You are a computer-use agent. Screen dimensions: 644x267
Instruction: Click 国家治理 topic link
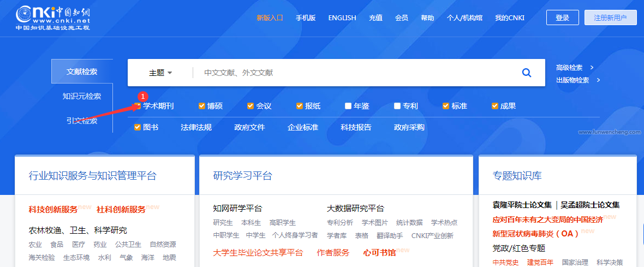point(575,262)
